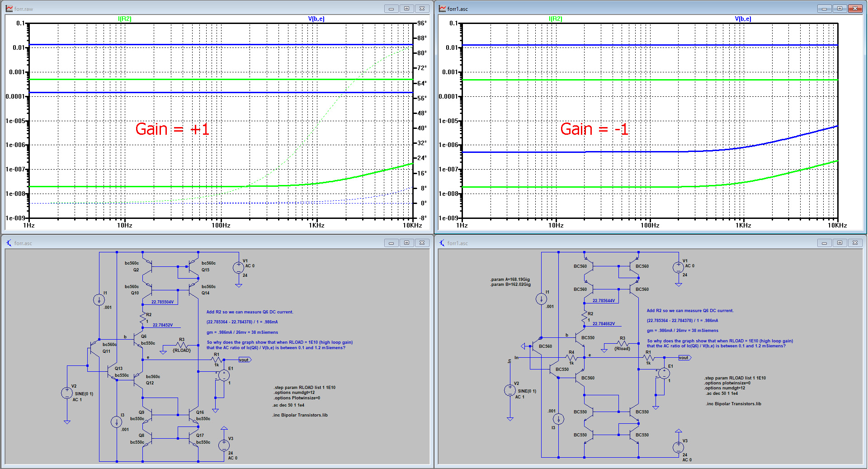868x469 pixels.
Task: Click the 22.785504V voltage label in forr.asc
Action: pos(162,302)
